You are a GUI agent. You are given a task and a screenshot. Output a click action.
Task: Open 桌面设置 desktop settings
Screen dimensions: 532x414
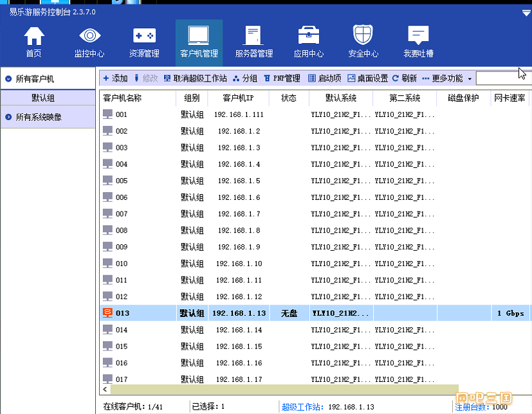(x=367, y=78)
